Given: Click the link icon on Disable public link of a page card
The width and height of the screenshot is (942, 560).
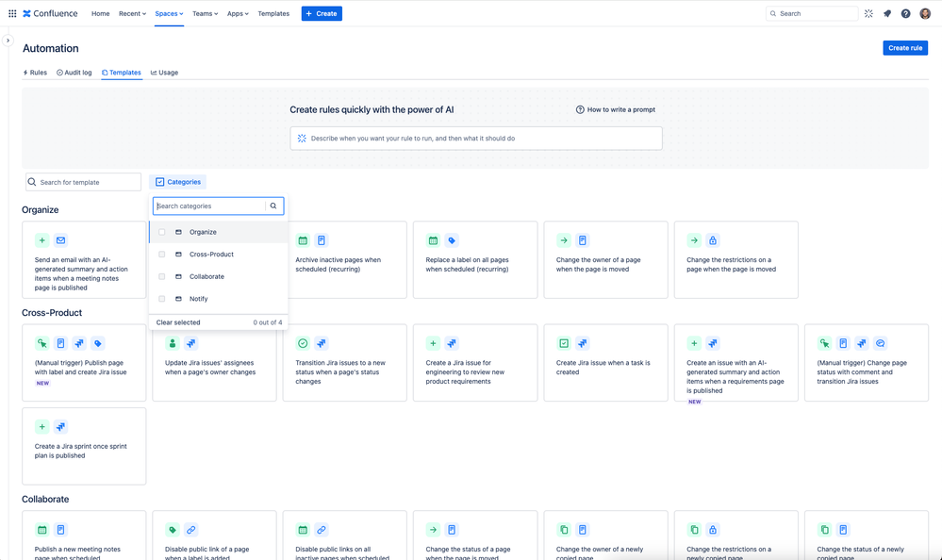Looking at the screenshot, I should coord(191,530).
